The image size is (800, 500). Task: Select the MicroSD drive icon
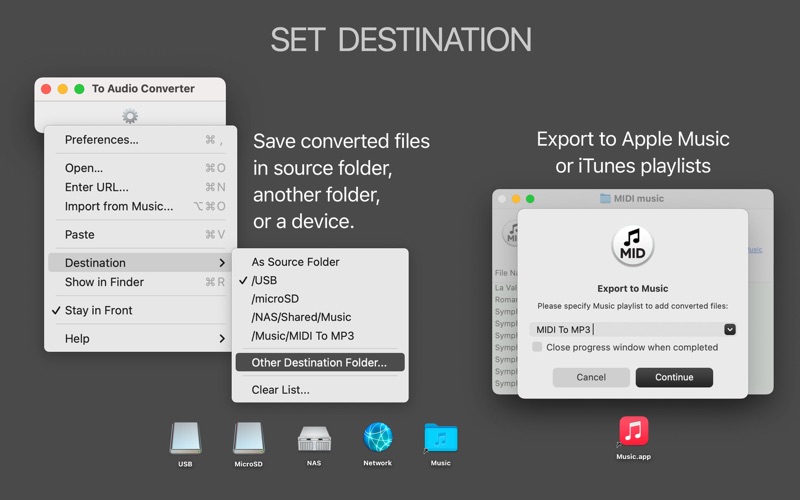click(x=248, y=438)
